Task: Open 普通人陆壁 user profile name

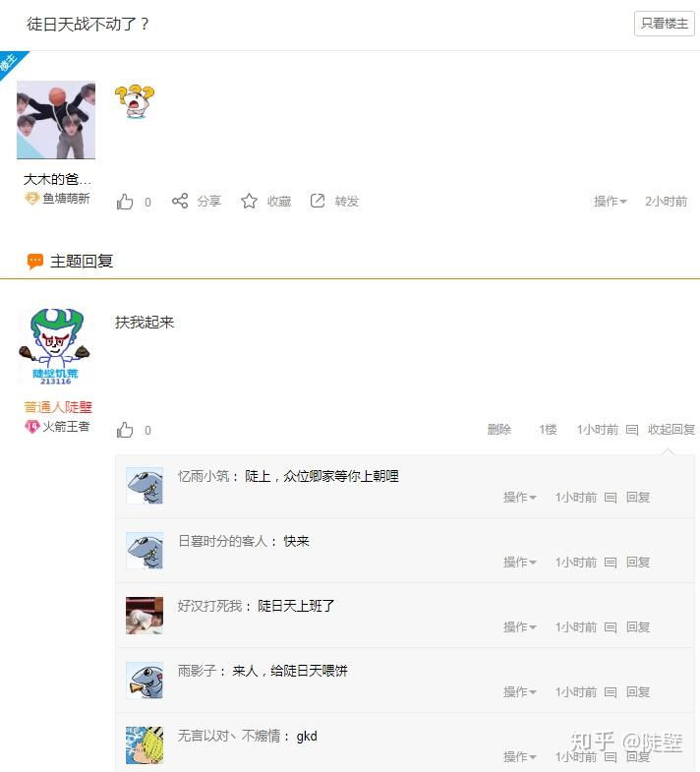Action: [x=58, y=407]
